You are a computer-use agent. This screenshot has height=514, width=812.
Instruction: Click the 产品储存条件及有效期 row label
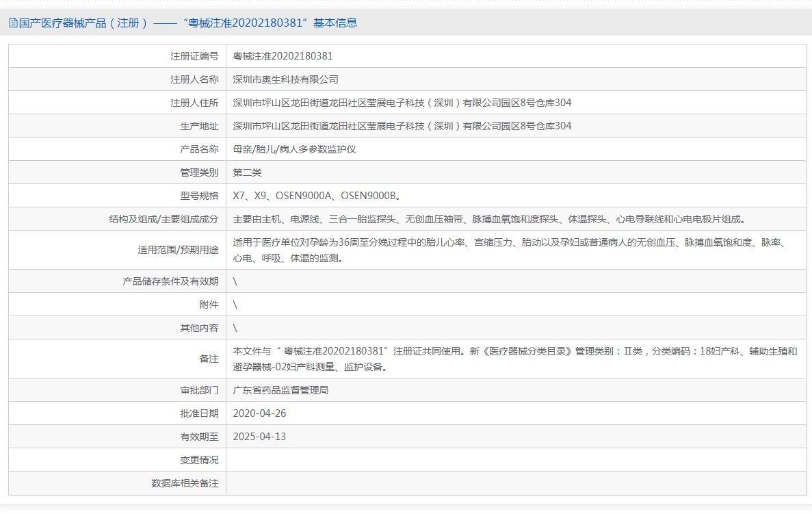tap(170, 281)
